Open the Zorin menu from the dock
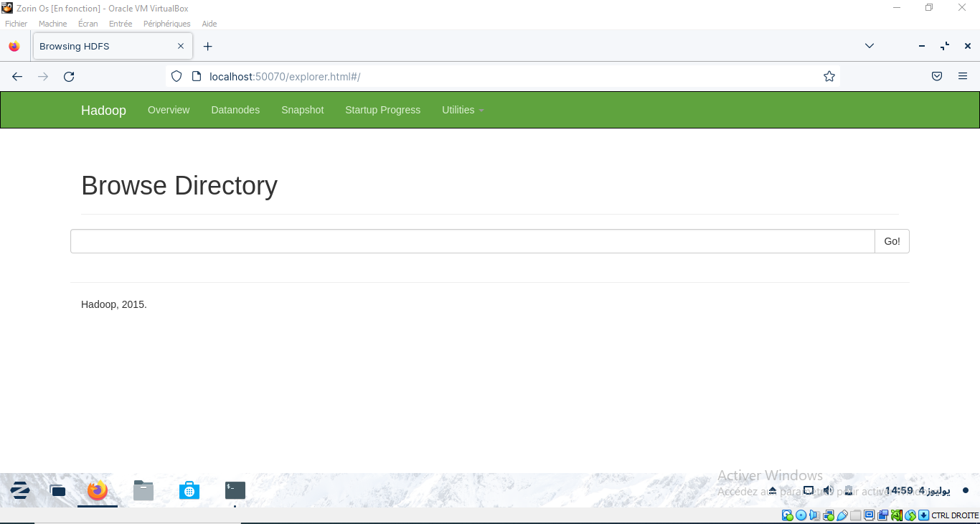Viewport: 980px width, 524px height. click(19, 491)
